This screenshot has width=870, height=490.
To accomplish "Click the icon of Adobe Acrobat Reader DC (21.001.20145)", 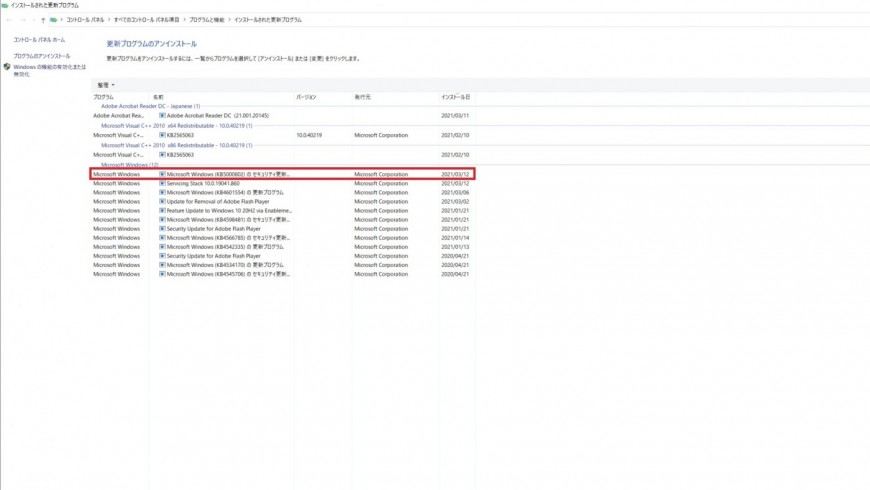I will coord(162,115).
